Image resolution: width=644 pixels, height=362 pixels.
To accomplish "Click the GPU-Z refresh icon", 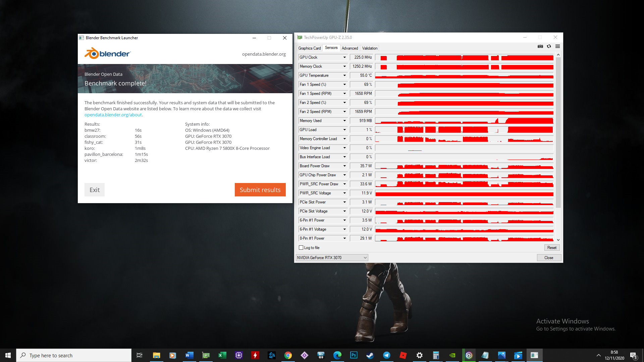I will click(549, 47).
